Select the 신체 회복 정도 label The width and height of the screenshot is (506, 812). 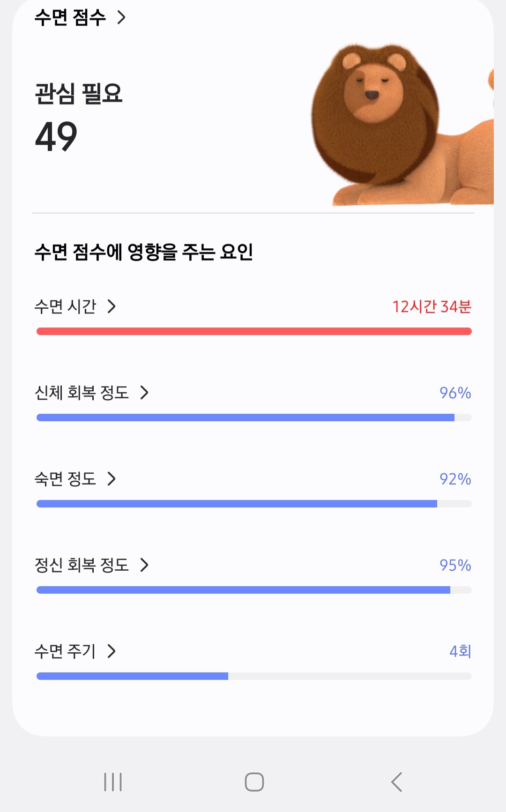click(82, 393)
